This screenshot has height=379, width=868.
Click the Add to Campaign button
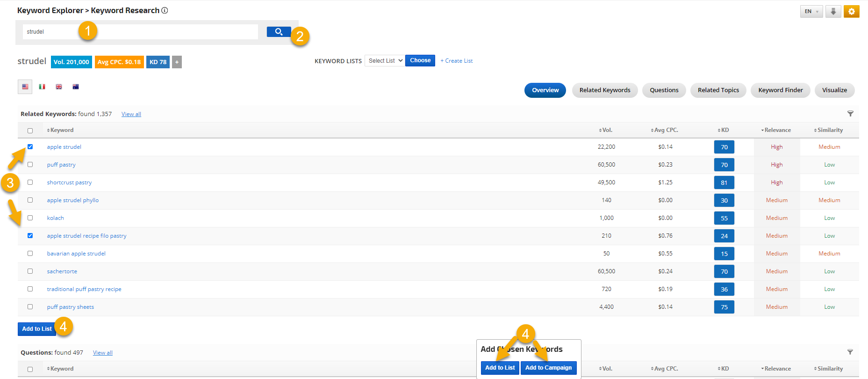point(548,368)
